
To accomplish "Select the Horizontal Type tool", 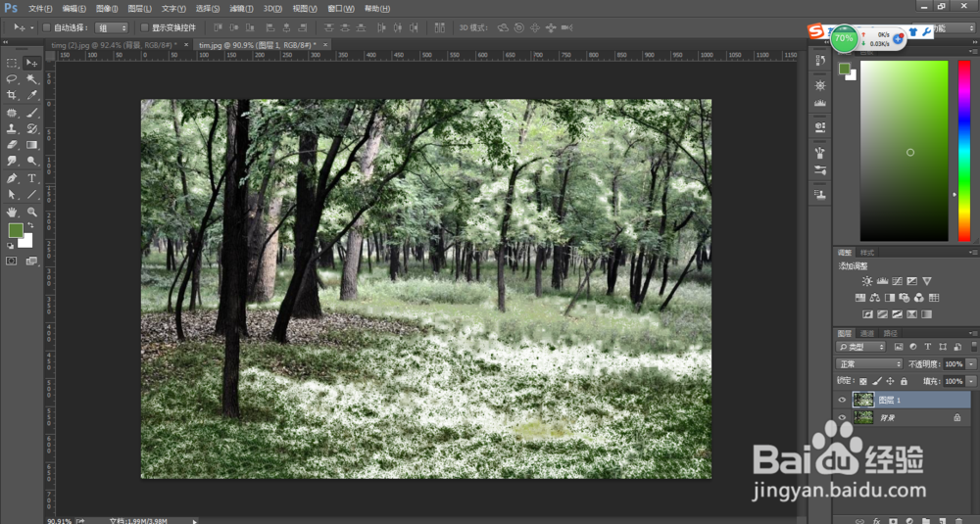I will tap(31, 178).
